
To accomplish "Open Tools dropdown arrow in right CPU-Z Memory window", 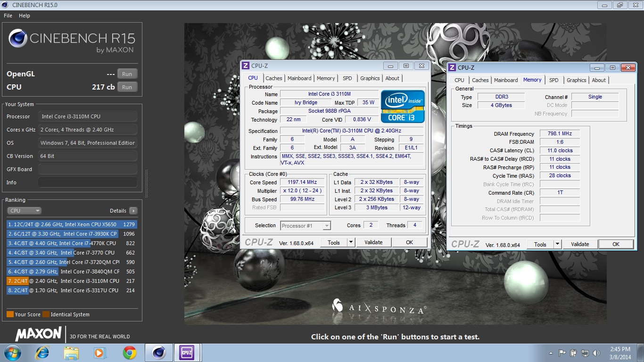I will 557,244.
